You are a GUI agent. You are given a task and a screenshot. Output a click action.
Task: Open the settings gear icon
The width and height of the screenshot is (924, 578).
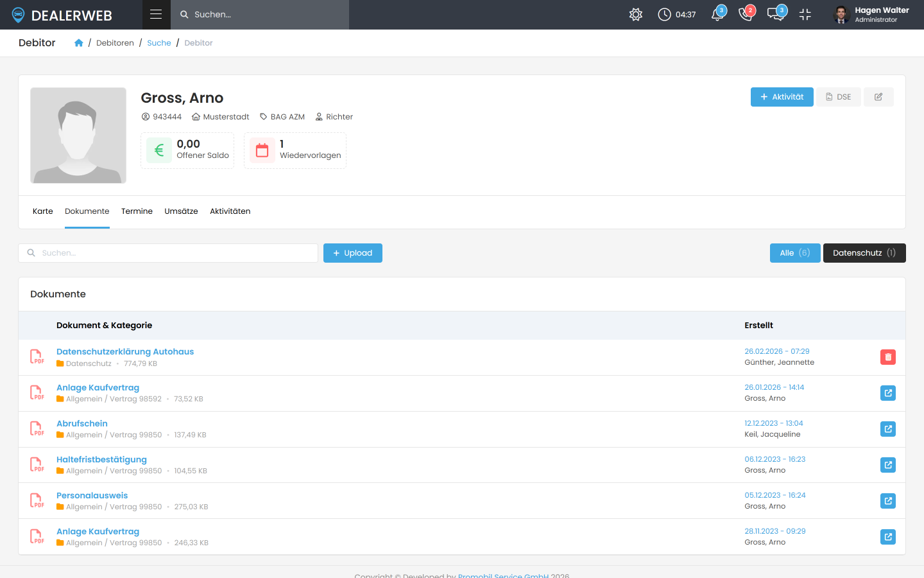[636, 14]
